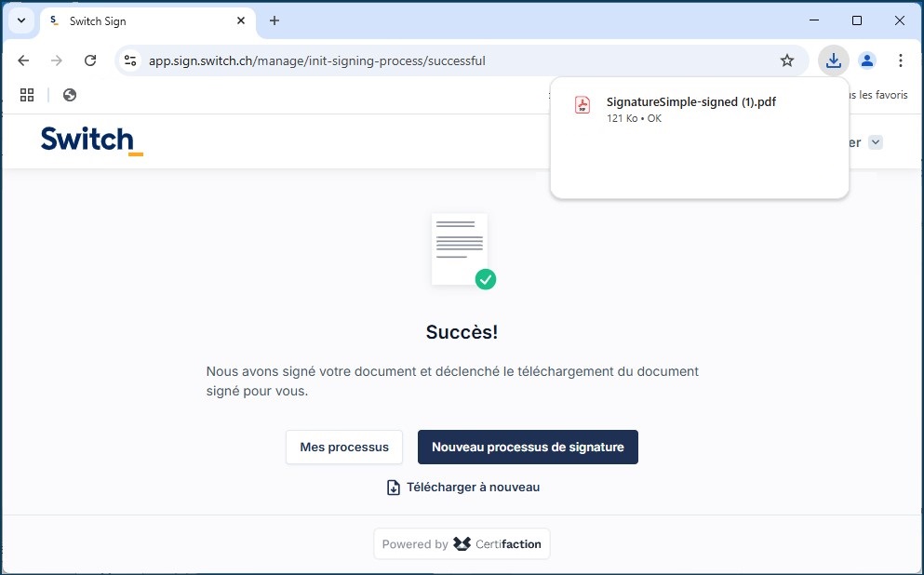Viewport: 924px width, 575px height.
Task: Click the globe icon in bookmarks bar
Action: (x=70, y=95)
